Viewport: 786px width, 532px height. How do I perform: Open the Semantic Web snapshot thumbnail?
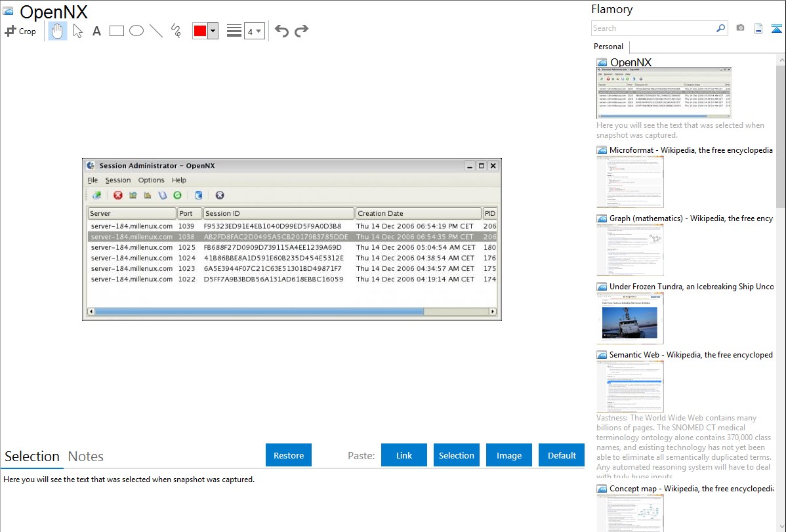point(630,386)
